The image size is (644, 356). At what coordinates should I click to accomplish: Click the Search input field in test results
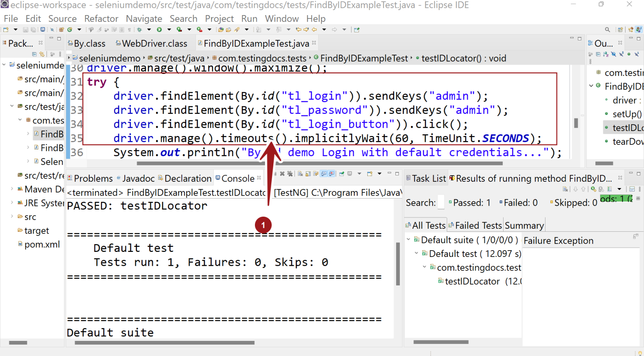point(441,202)
